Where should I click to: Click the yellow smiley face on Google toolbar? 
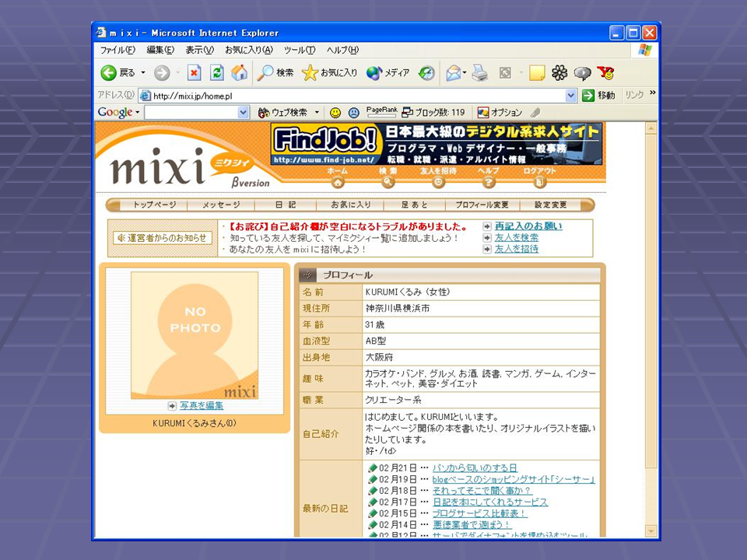(x=335, y=112)
